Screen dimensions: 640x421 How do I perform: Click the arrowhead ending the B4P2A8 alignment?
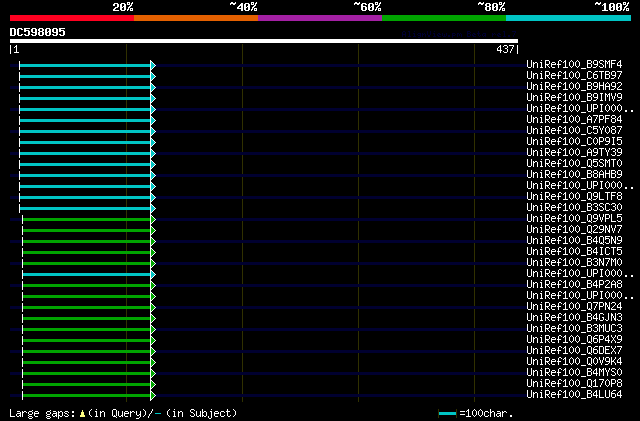tap(153, 285)
